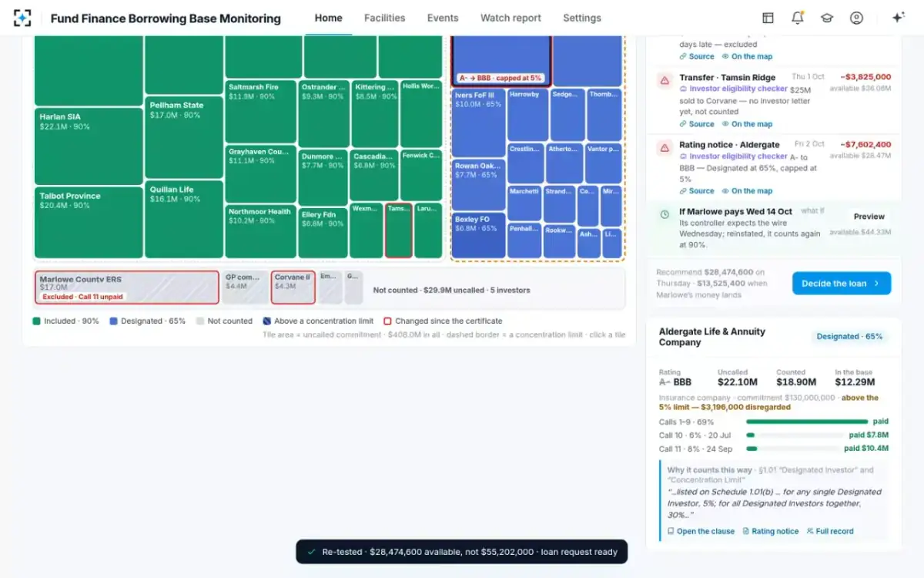924x578 pixels.
Task: Click Above a concentration limit legend swatch
Action: (266, 321)
